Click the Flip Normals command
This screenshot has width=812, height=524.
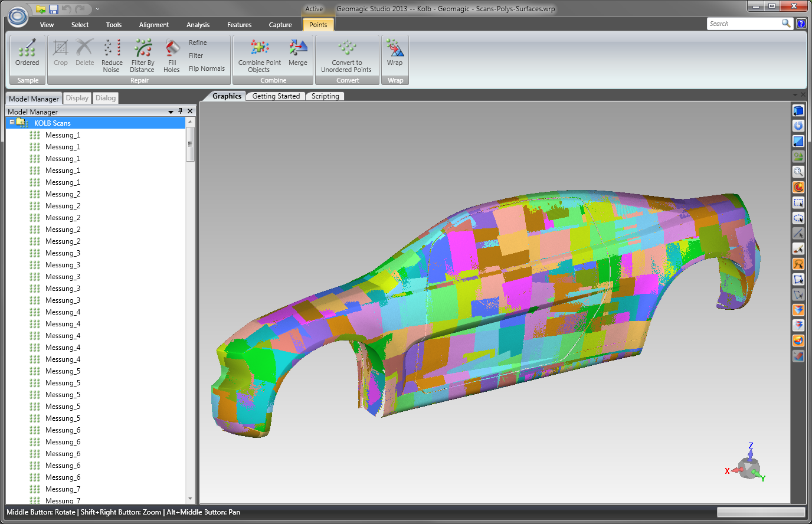click(207, 68)
